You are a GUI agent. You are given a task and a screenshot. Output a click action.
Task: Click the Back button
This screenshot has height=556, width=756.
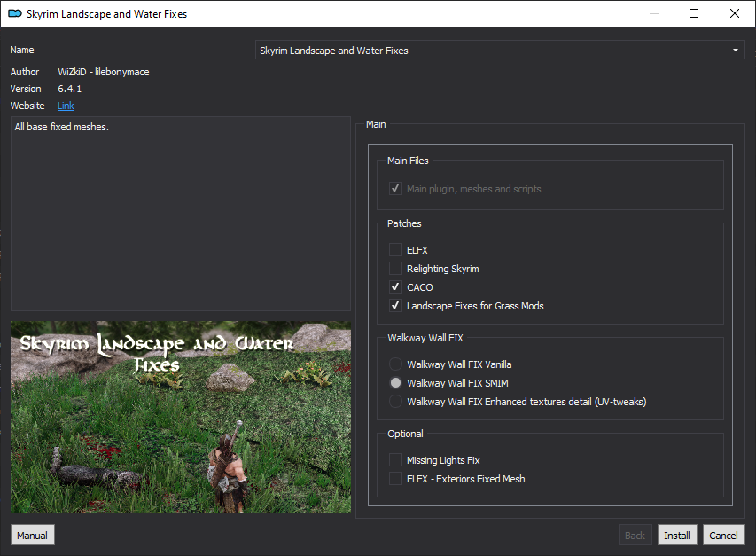635,536
